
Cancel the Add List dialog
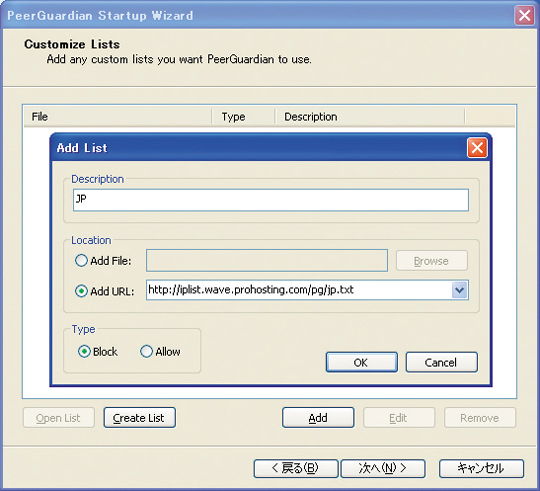(x=442, y=362)
